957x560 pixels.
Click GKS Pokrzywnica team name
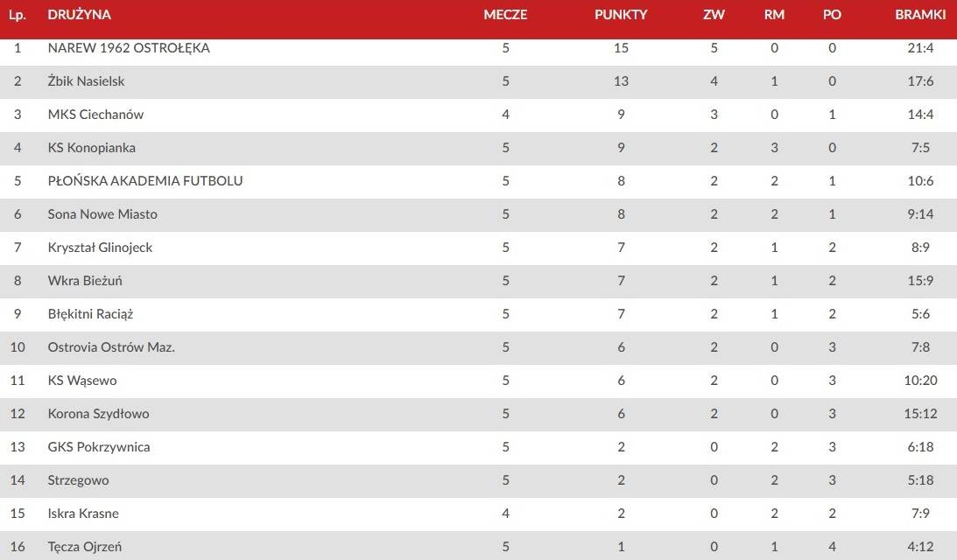pos(99,446)
